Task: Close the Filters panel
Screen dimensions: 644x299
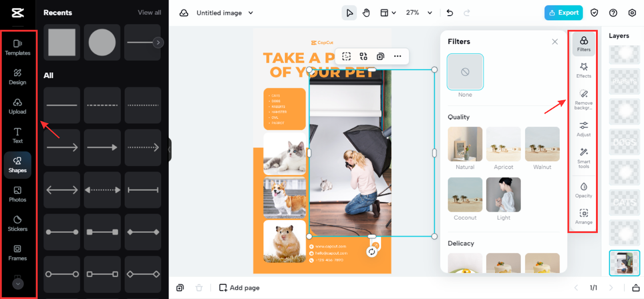Action: pos(555,42)
